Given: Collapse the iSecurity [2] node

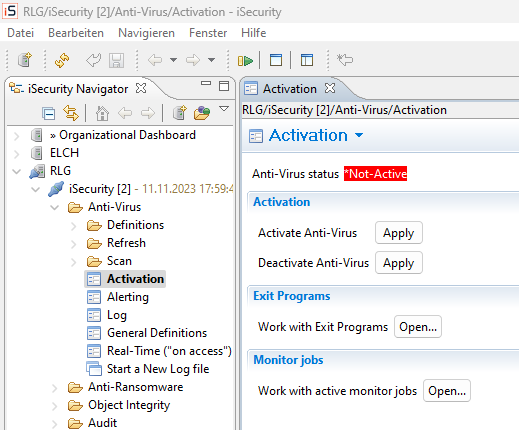Looking at the screenshot, I should (35, 190).
